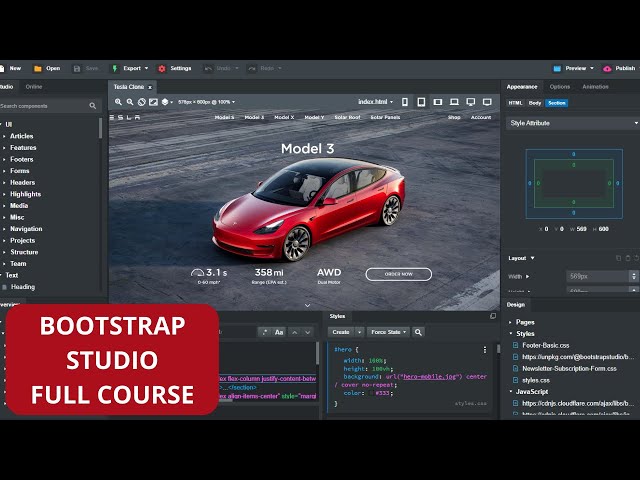
Task: Click the New design icon
Action: (x=2, y=68)
